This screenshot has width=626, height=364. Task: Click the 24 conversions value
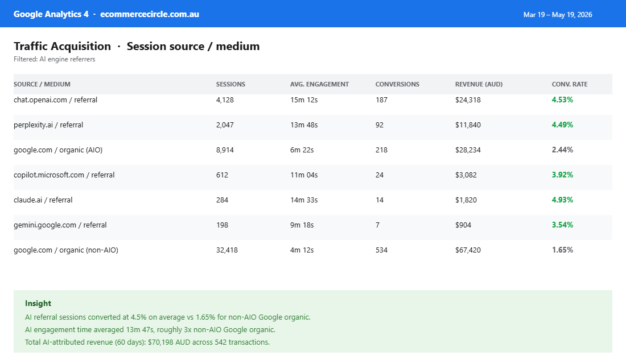click(379, 175)
